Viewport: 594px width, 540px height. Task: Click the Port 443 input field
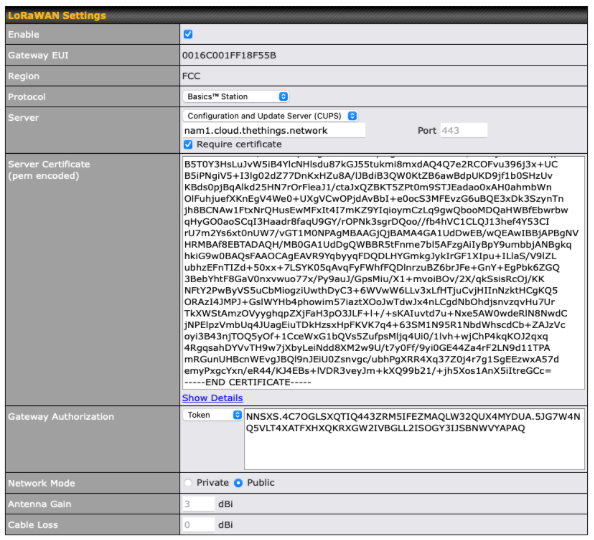464,130
